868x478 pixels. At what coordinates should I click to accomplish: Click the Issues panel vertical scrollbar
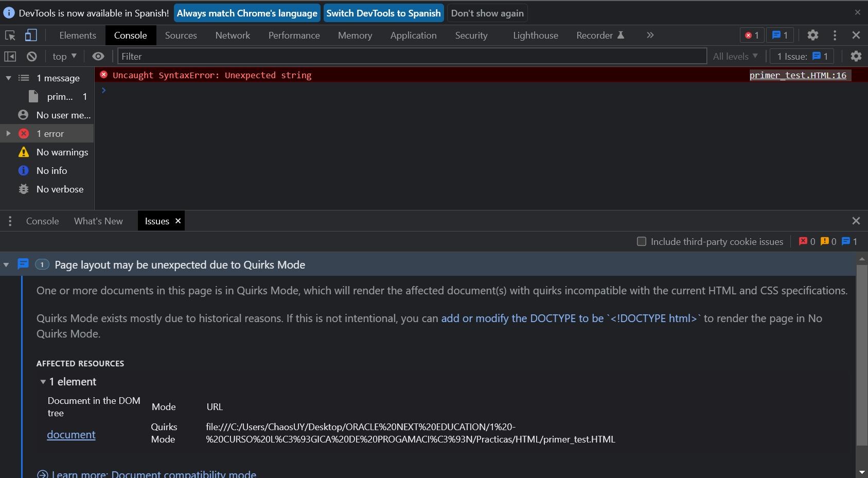861,355
